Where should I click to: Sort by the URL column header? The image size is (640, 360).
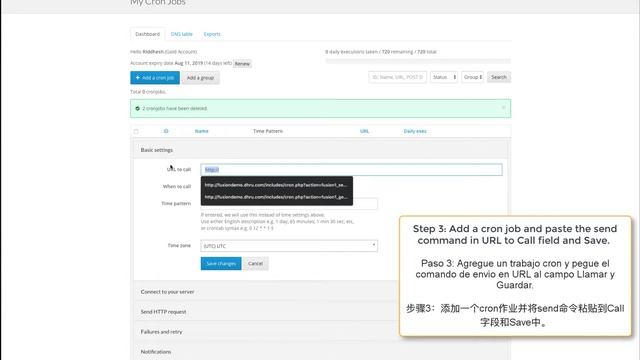pos(364,131)
